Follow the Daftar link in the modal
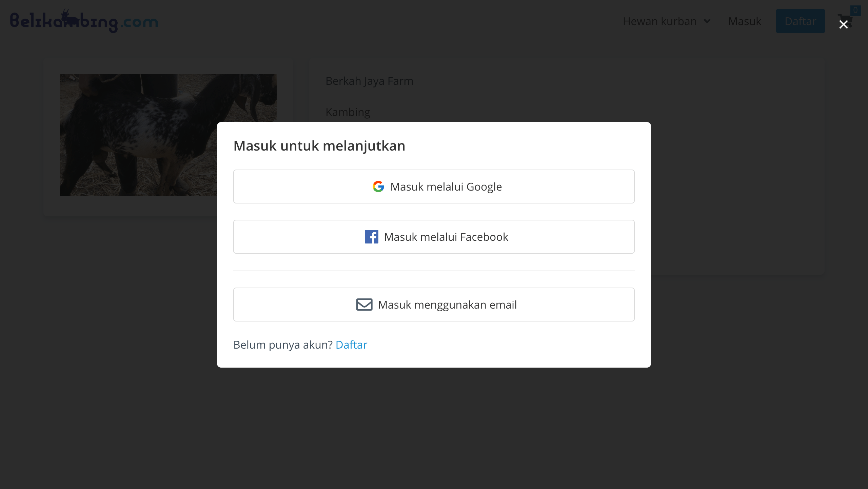This screenshot has width=868, height=489. coord(351,345)
